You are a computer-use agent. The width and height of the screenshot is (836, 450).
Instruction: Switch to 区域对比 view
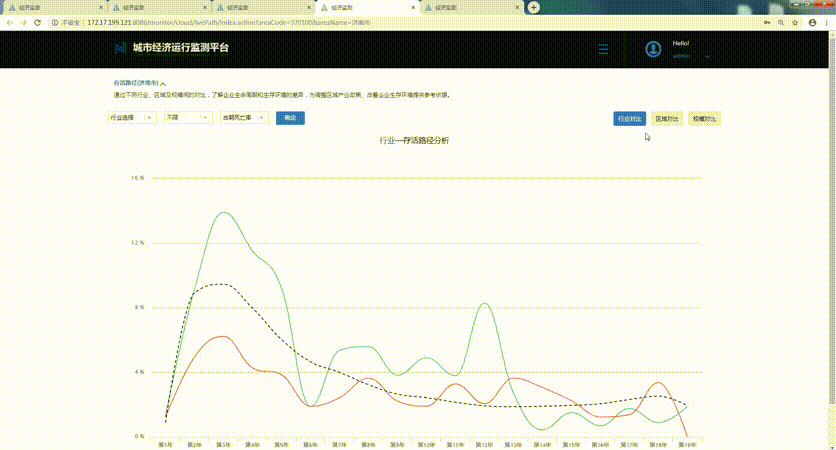click(x=667, y=119)
